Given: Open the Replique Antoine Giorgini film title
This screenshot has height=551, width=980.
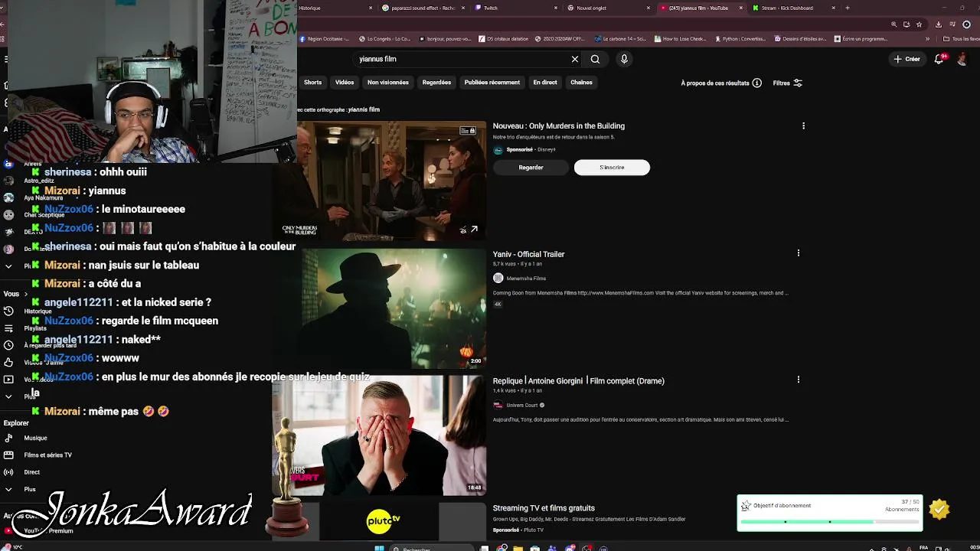Looking at the screenshot, I should [578, 380].
